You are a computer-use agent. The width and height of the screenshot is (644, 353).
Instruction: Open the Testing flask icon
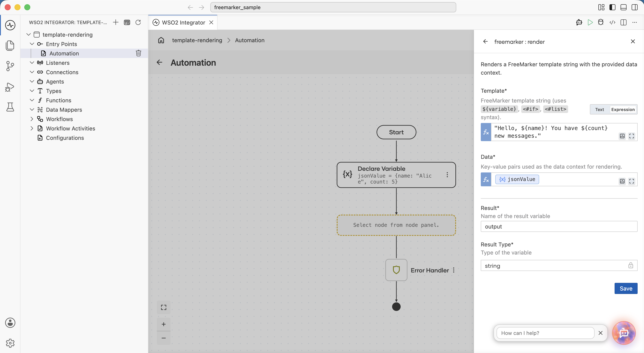pyautogui.click(x=10, y=107)
